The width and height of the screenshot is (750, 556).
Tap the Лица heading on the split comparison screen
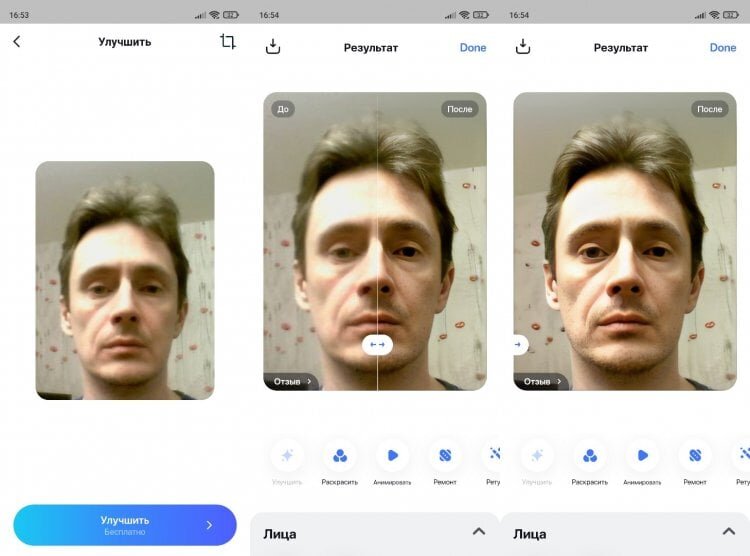point(280,534)
